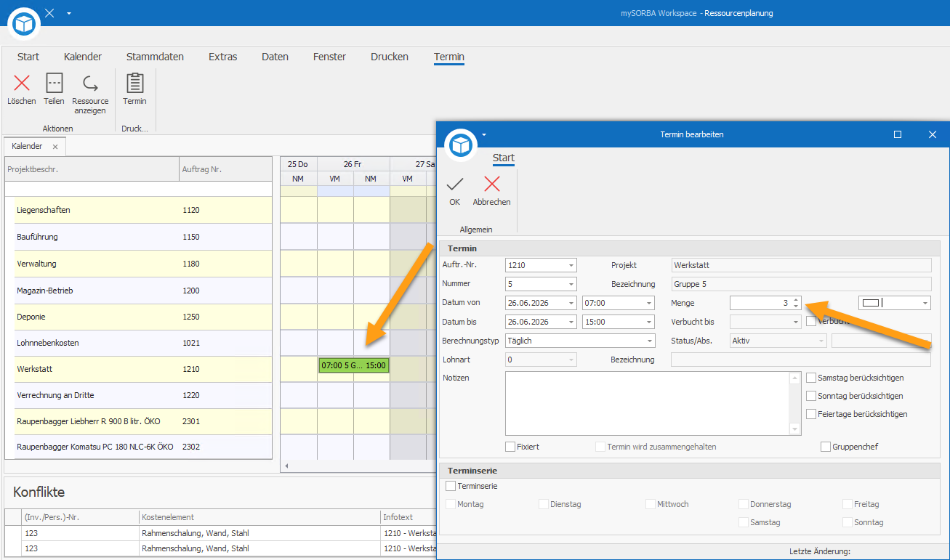
Task: Enable Samstag berücksichtigen
Action: point(811,378)
